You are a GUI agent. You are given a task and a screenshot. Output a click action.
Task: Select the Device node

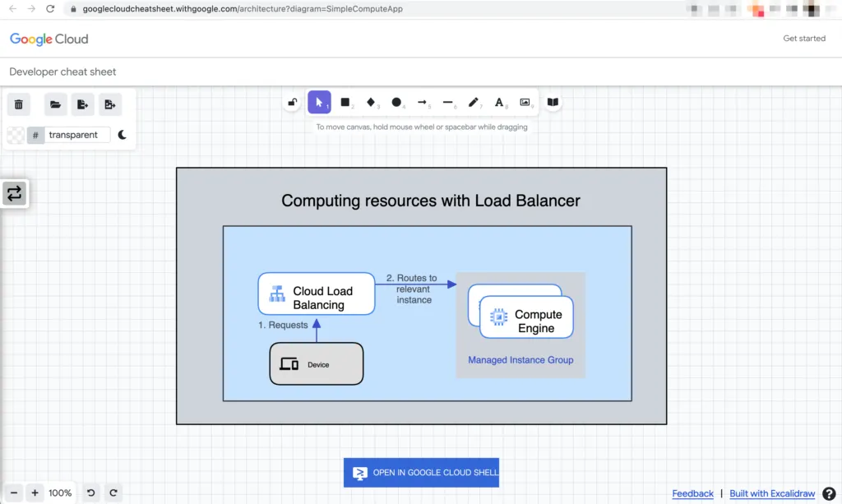click(x=317, y=364)
